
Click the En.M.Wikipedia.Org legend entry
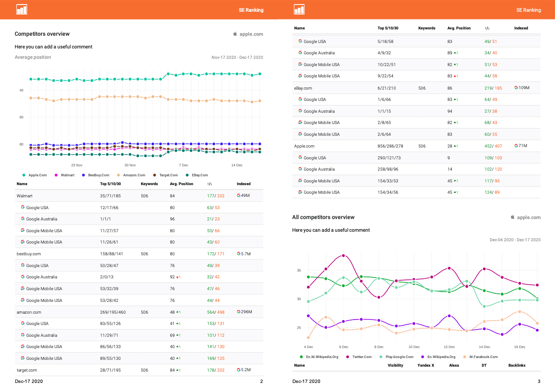point(319,357)
